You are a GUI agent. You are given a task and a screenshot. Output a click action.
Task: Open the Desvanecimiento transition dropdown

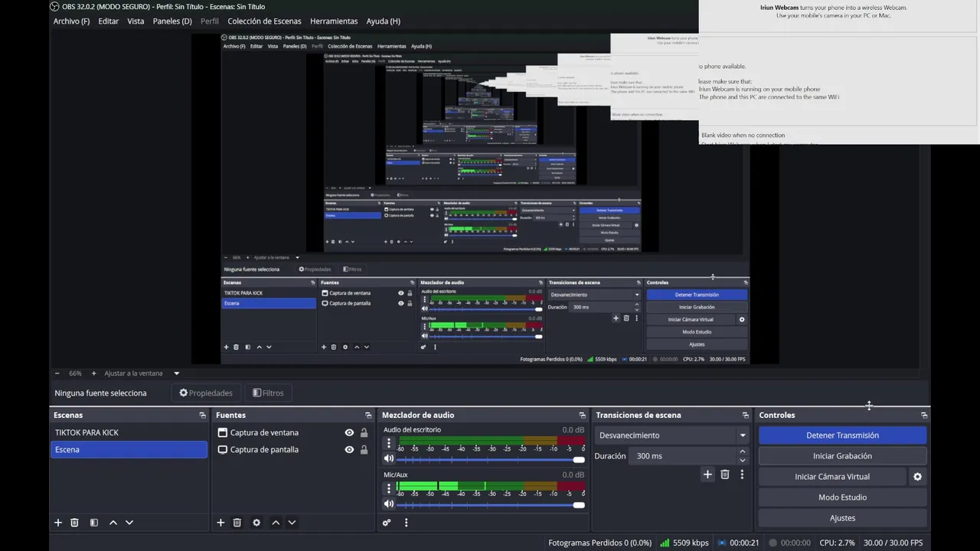pyautogui.click(x=671, y=435)
